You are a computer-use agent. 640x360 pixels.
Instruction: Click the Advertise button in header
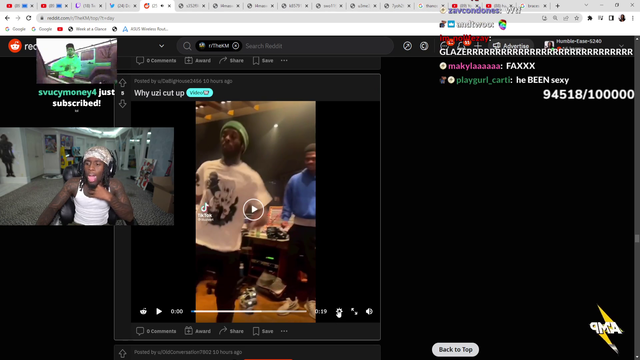point(511,46)
